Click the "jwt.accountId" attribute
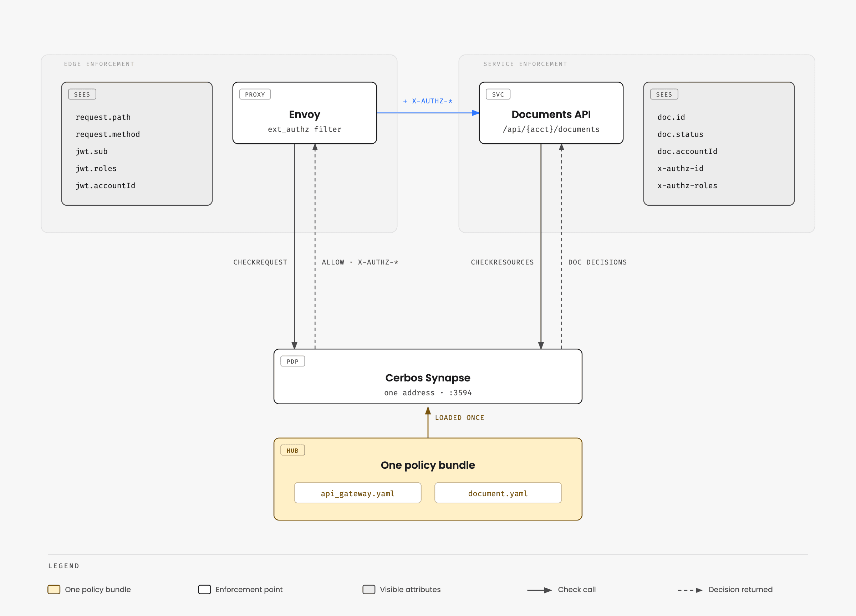The height and width of the screenshot is (616, 856). (105, 186)
